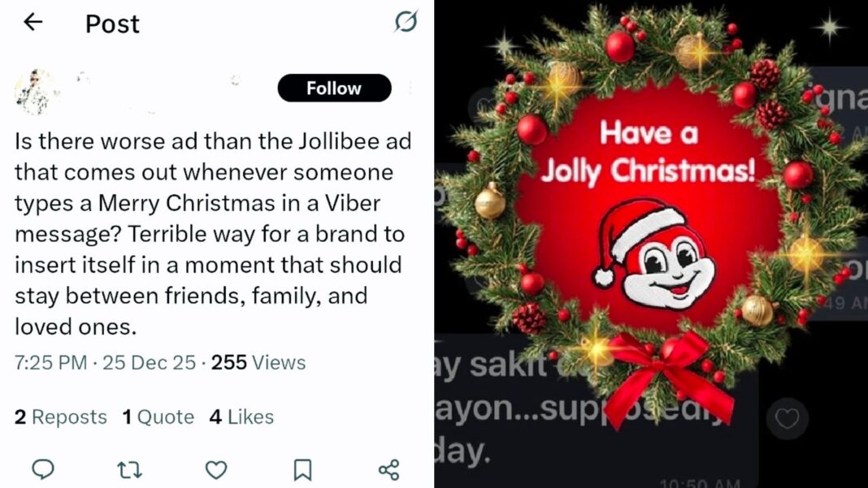Screen dimensions: 868x488
Task: Open Grok icon in post header
Action: click(406, 22)
